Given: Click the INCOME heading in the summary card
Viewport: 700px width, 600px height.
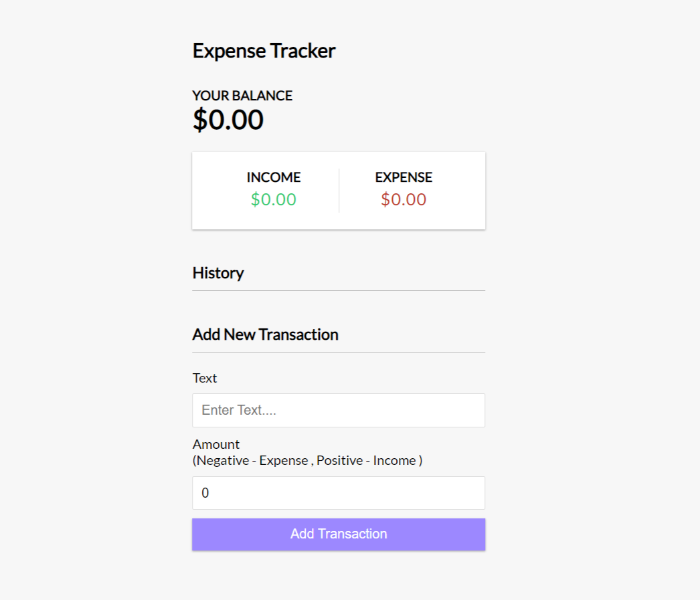Looking at the screenshot, I should tap(274, 177).
